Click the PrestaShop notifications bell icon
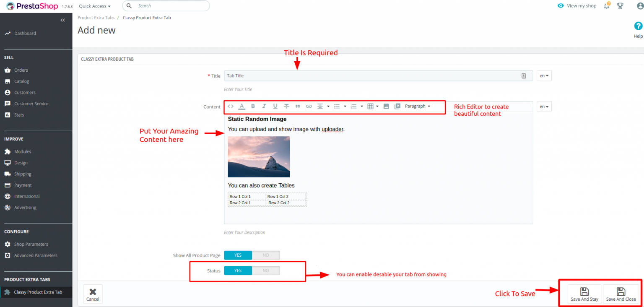This screenshot has height=307, width=644. pos(606,6)
